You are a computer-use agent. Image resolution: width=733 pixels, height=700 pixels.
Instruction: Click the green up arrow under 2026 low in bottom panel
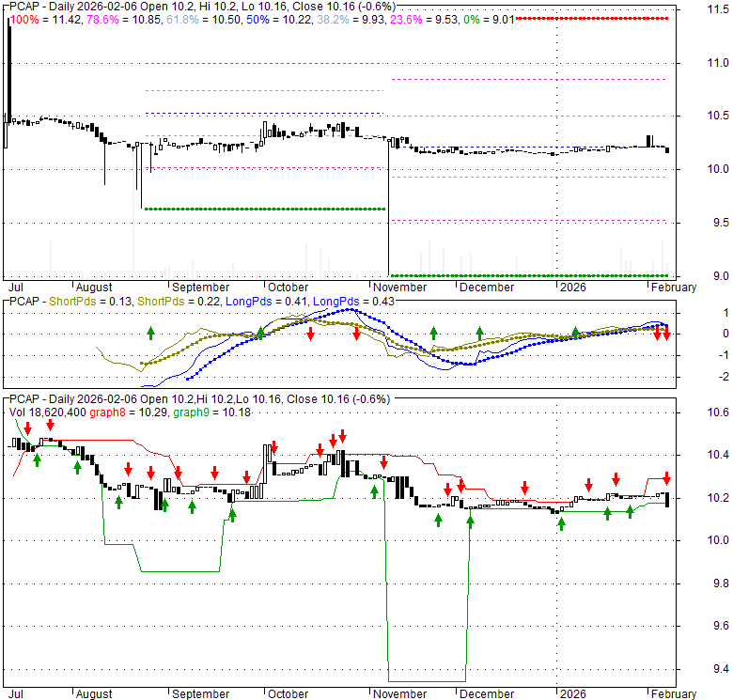561,523
